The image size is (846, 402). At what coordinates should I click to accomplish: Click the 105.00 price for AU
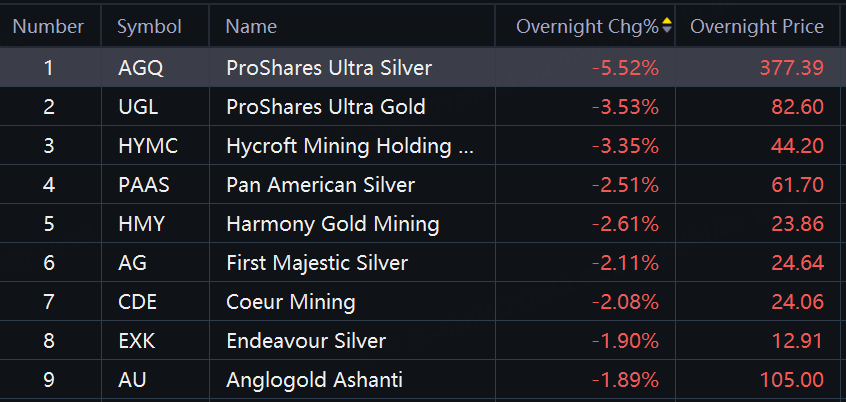click(x=793, y=380)
